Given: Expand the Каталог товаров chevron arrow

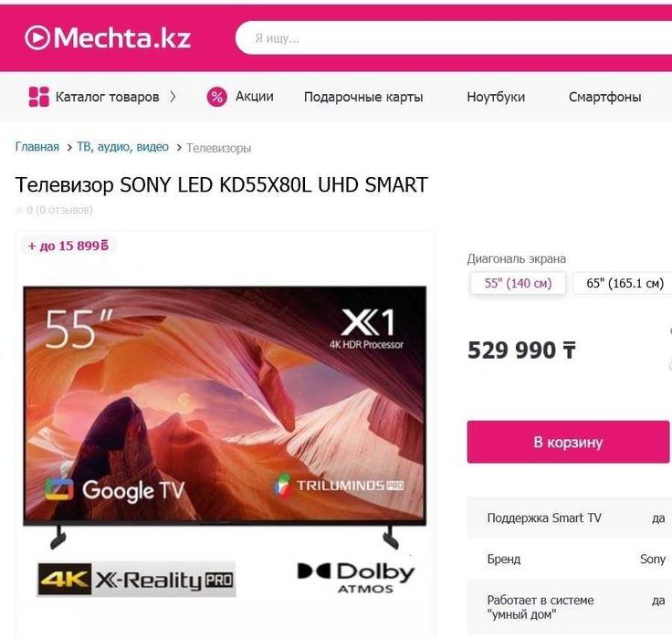Looking at the screenshot, I should 173,97.
